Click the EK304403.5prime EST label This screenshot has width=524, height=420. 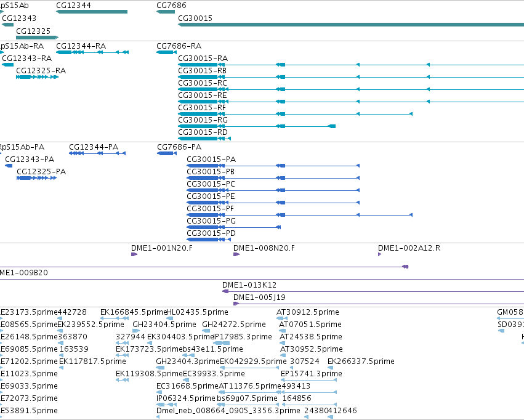click(x=180, y=337)
